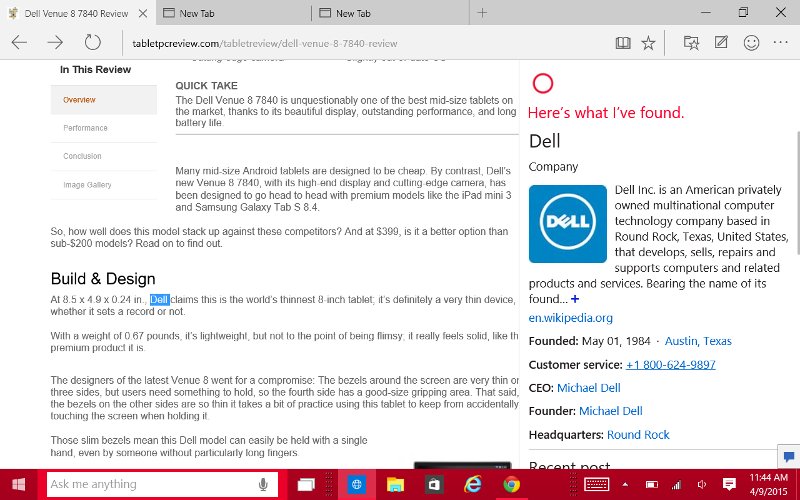
Task: Open the Windows Start menu
Action: click(18, 484)
